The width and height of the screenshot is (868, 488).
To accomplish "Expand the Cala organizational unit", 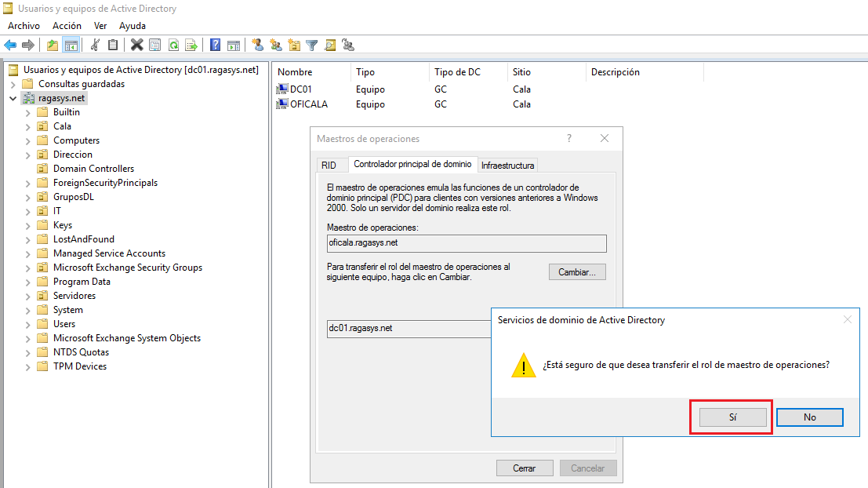I will 27,127.
